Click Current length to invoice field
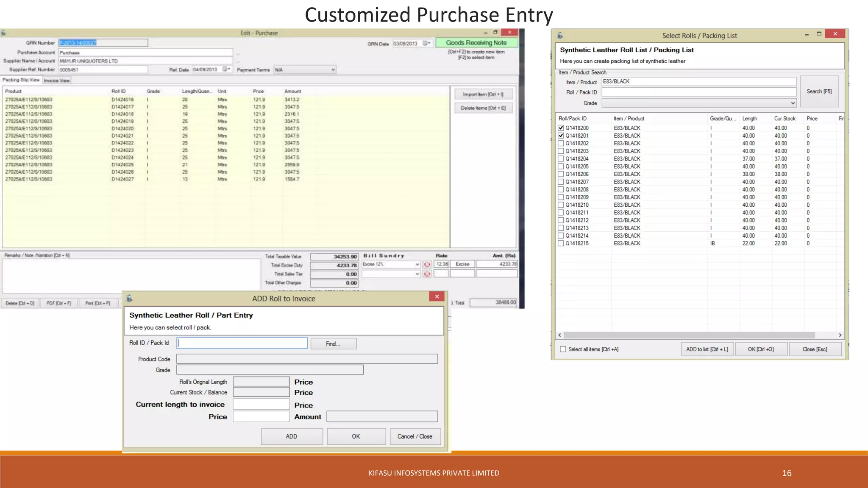The height and width of the screenshot is (488, 868). pyautogui.click(x=261, y=405)
